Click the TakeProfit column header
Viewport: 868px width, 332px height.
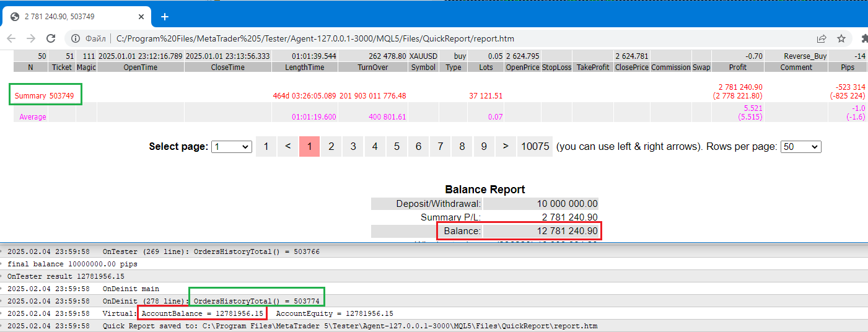point(592,67)
